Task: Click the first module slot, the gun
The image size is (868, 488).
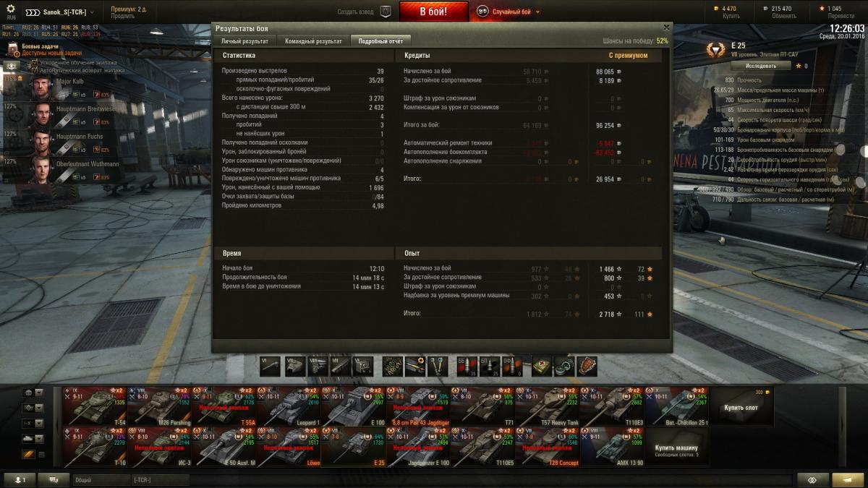Action: 269,366
